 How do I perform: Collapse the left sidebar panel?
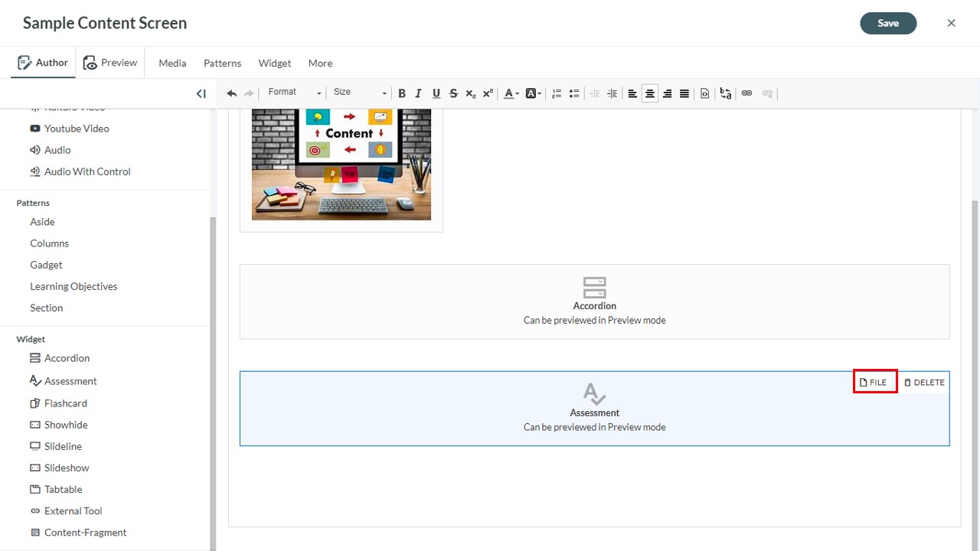[201, 93]
